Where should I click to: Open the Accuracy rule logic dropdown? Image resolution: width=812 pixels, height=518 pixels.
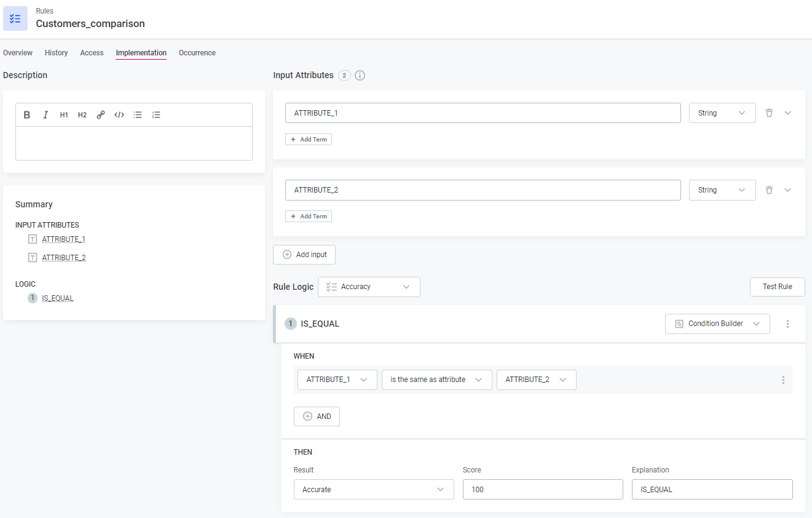click(x=369, y=287)
